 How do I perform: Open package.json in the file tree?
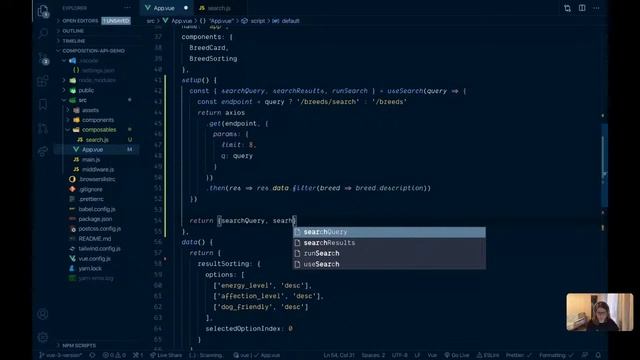(x=95, y=219)
